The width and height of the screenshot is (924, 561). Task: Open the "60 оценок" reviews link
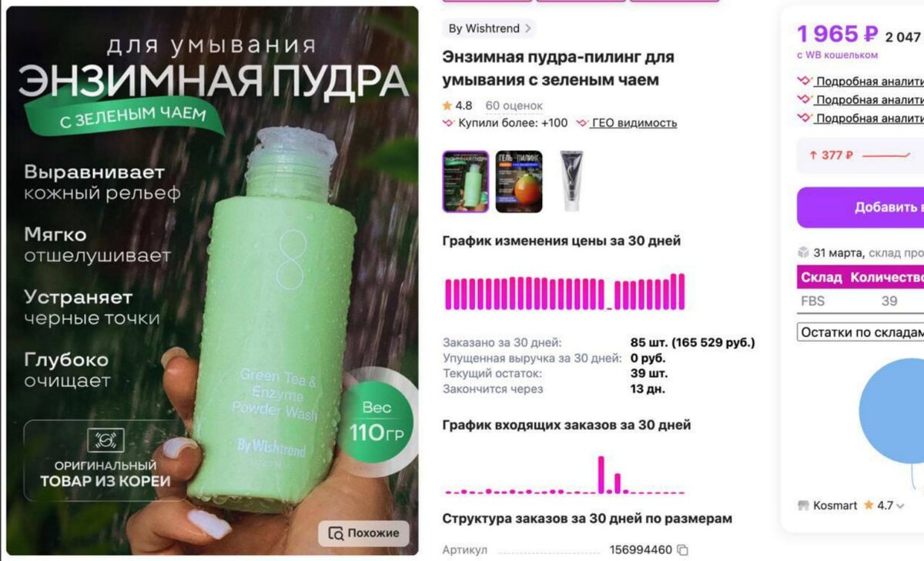point(514,105)
